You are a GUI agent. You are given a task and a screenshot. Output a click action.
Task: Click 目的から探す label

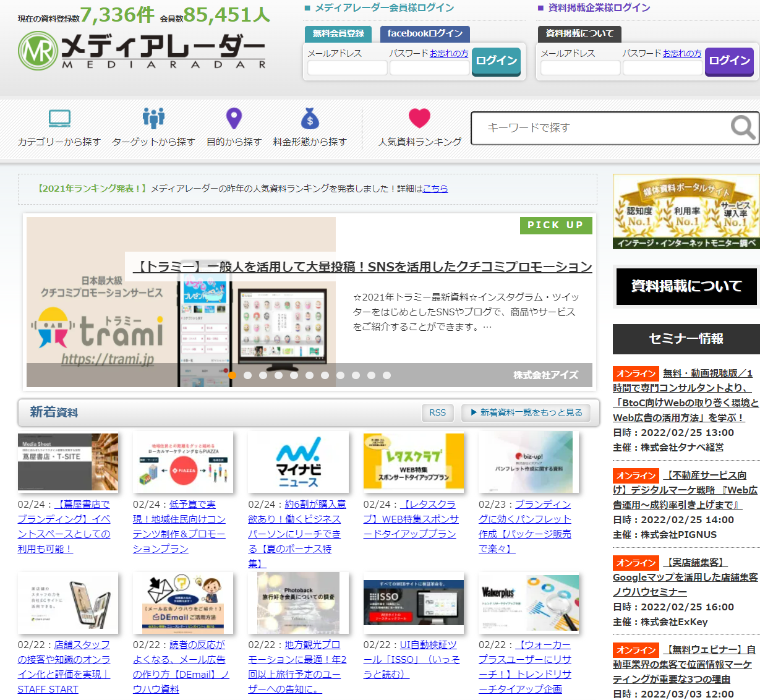click(x=234, y=142)
